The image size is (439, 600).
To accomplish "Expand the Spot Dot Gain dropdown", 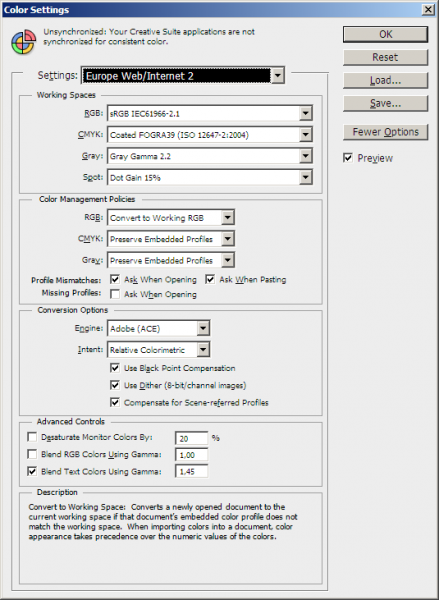I will click(210, 178).
